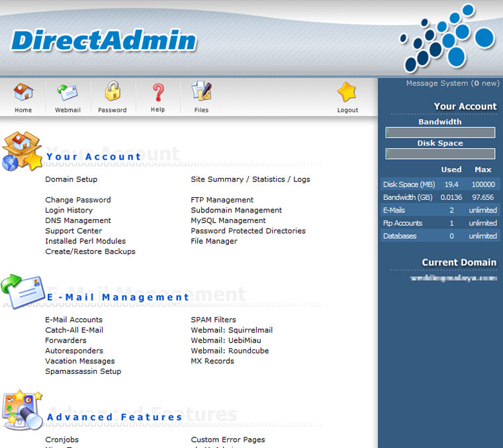Open Catch-All E-Mail settings
The height and width of the screenshot is (448, 503).
pos(74,330)
